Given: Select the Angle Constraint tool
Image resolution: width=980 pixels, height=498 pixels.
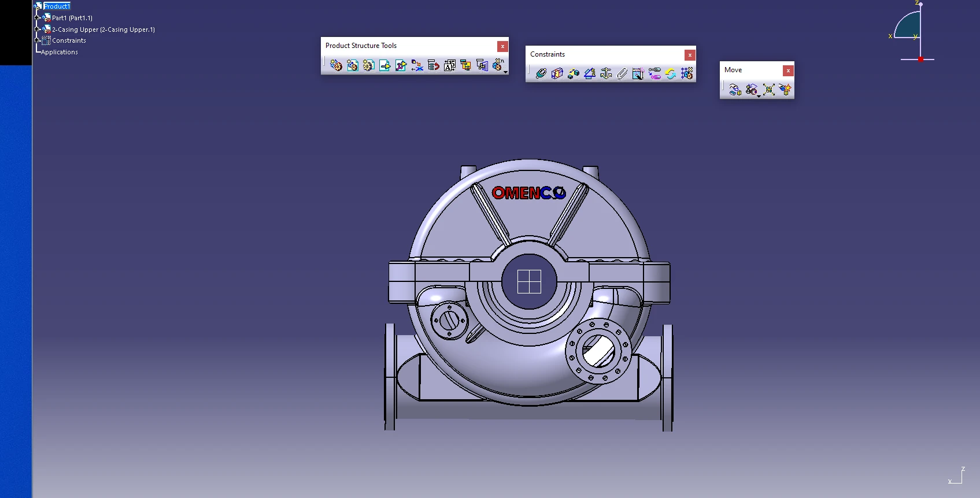Looking at the screenshot, I should [590, 73].
